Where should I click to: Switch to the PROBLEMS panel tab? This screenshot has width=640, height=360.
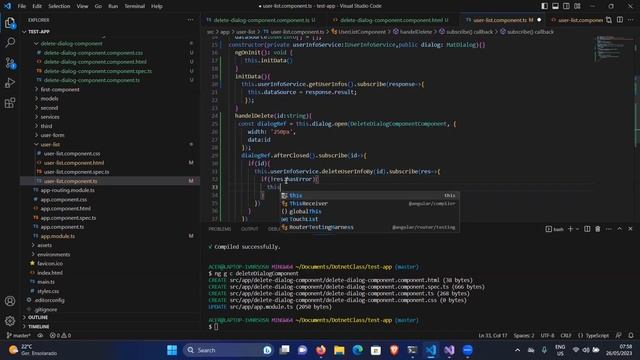(220, 229)
